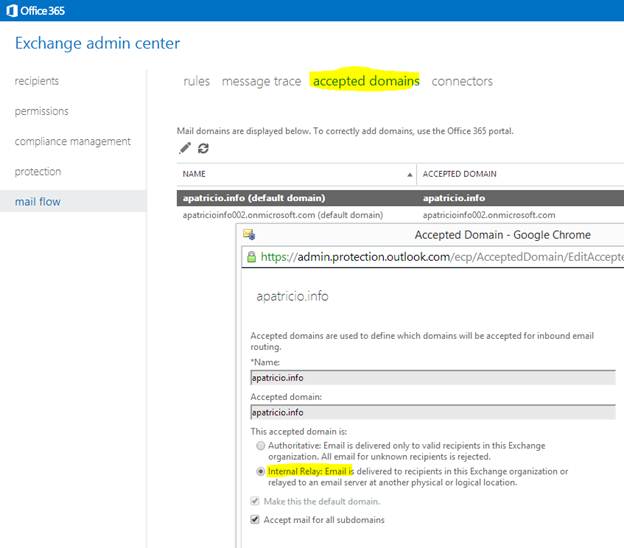Click the ACCEPTED DOMAIN column header

click(460, 174)
